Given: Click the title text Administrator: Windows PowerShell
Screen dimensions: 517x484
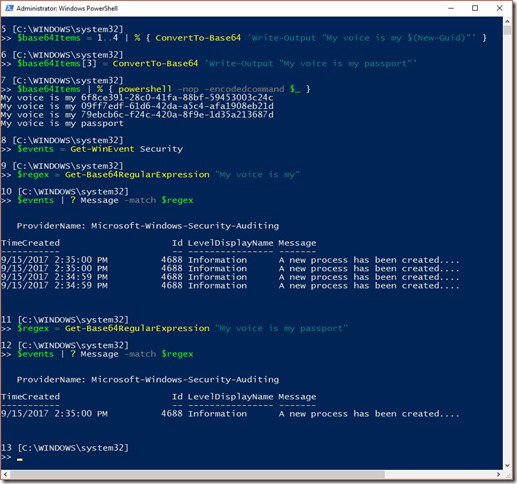Looking at the screenshot, I should point(67,8).
